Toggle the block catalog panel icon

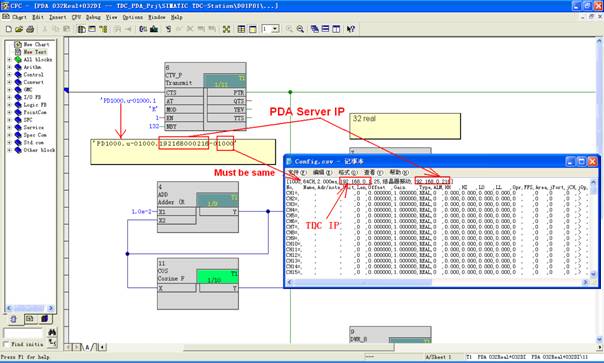pyautogui.click(x=82, y=29)
